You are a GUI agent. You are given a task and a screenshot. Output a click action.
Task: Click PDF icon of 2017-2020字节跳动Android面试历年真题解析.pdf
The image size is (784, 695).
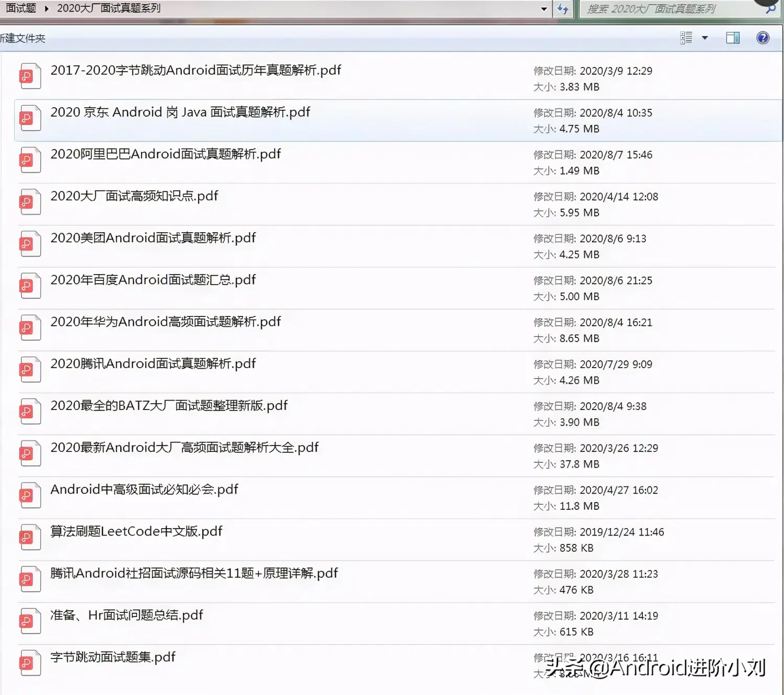tap(30, 76)
